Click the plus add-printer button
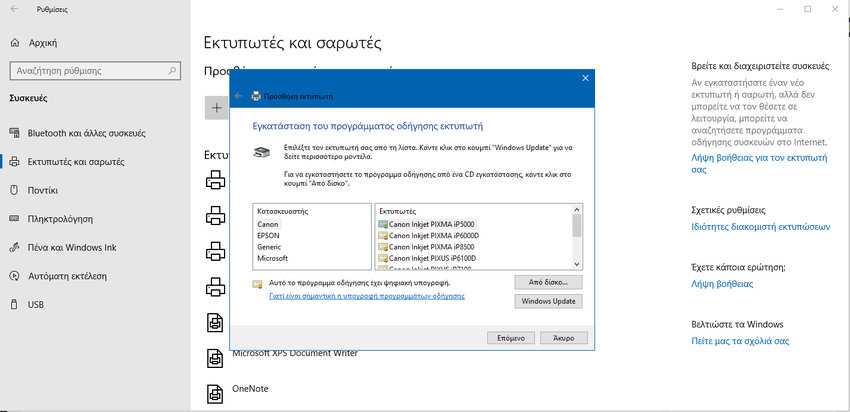Screen dimensions: 850x412 click(x=217, y=108)
